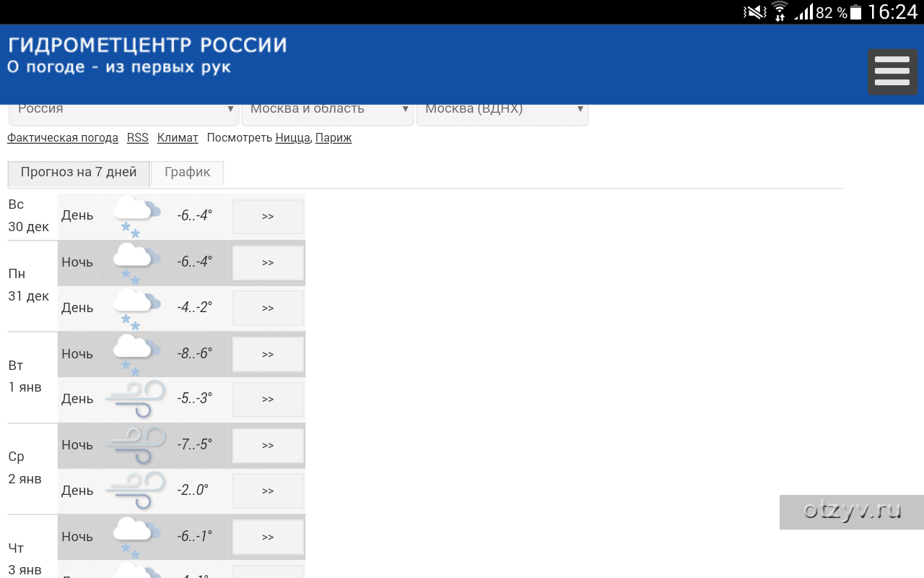Switch to Прогноз на 7 дней tab
Screen dimensions: 924x578
79,173
